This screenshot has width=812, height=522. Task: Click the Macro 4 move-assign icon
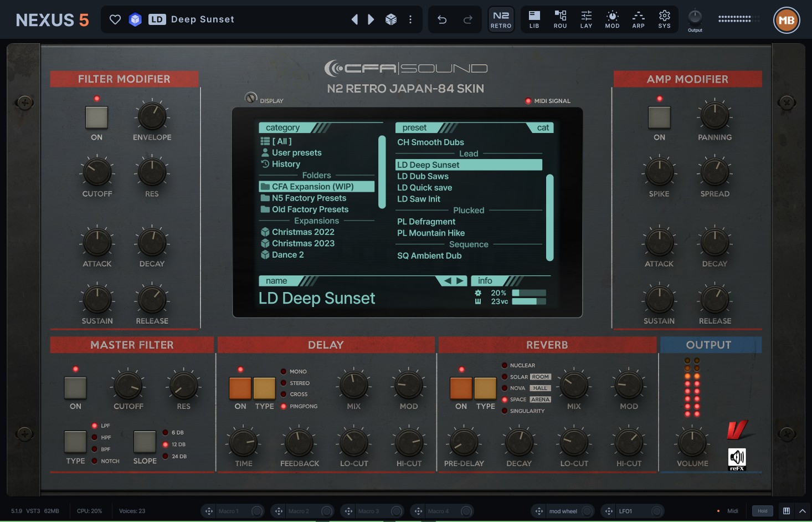click(418, 511)
